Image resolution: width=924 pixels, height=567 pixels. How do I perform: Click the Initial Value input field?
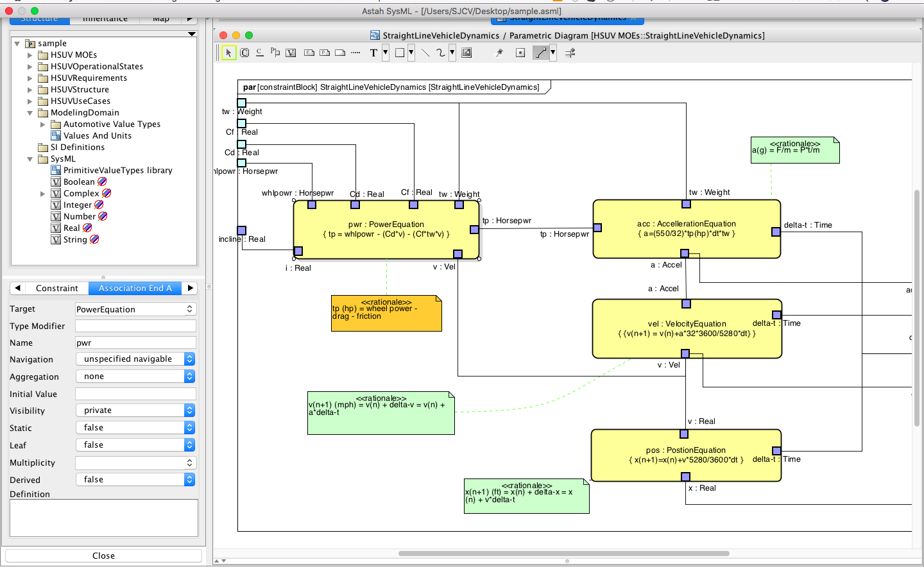click(x=135, y=394)
